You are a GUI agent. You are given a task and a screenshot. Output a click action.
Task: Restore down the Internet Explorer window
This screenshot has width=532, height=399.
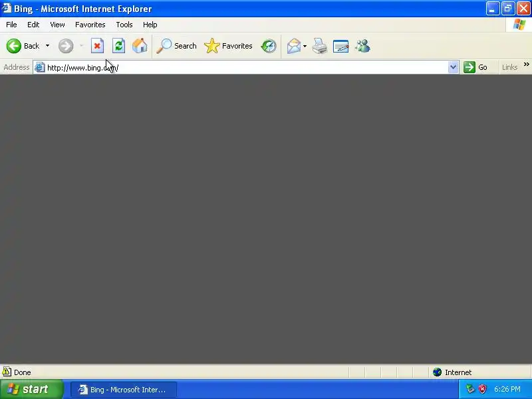point(508,9)
